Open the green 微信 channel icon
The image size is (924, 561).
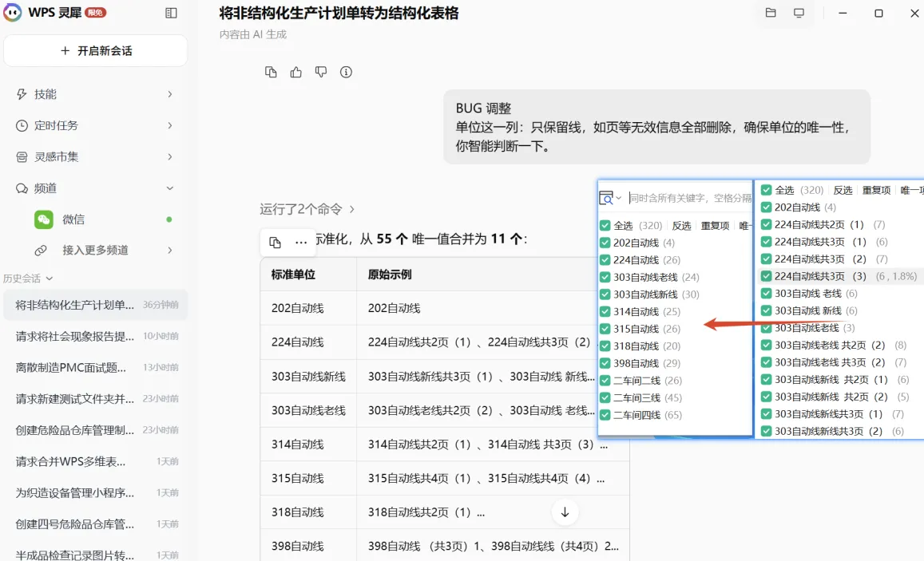pyautogui.click(x=44, y=219)
